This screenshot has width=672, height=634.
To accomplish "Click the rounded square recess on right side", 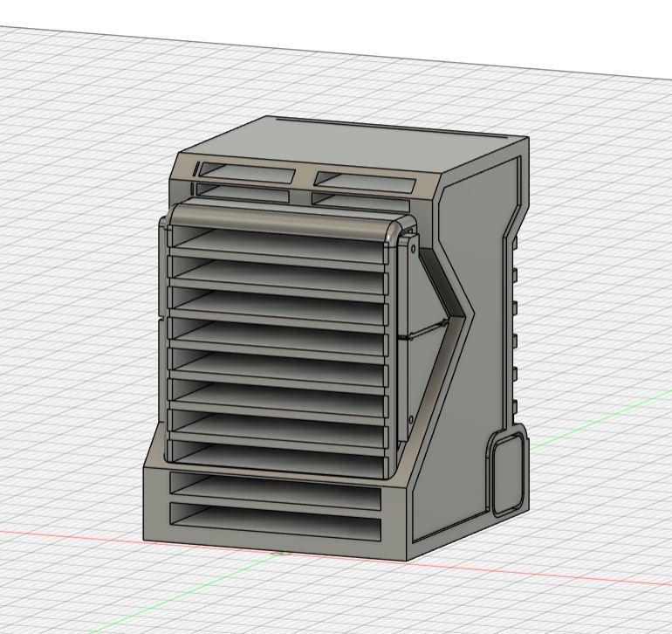I will (x=508, y=475).
